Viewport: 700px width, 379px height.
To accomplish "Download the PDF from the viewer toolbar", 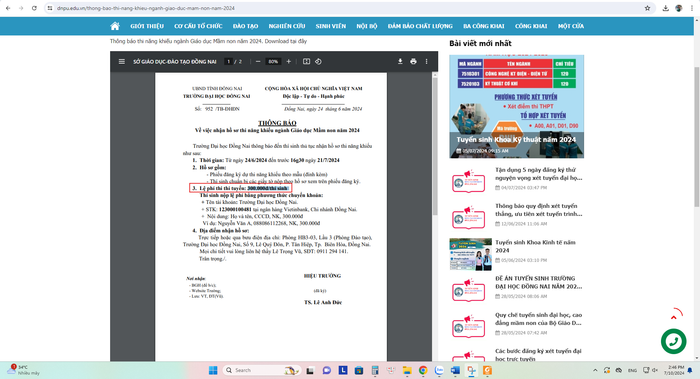I will (400, 62).
